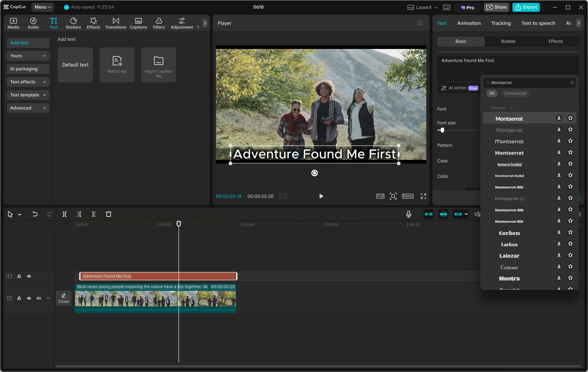The width and height of the screenshot is (588, 372).
Task: Hide the text track with eye icon
Action: pos(29,276)
